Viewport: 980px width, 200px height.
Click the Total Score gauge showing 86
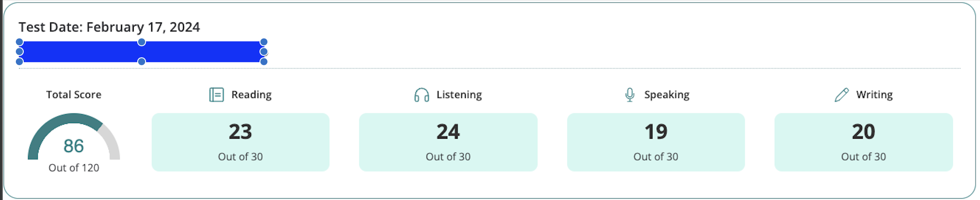[x=73, y=141]
